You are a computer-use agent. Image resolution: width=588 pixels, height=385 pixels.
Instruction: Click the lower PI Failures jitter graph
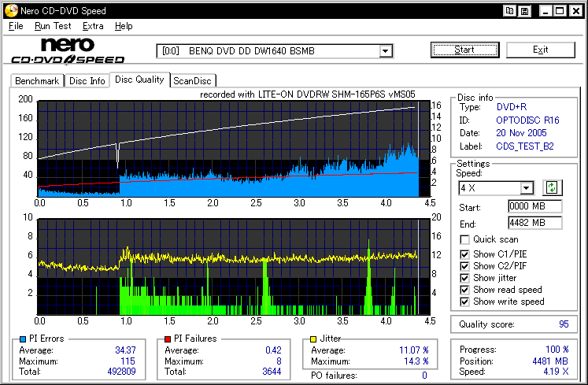pyautogui.click(x=234, y=267)
